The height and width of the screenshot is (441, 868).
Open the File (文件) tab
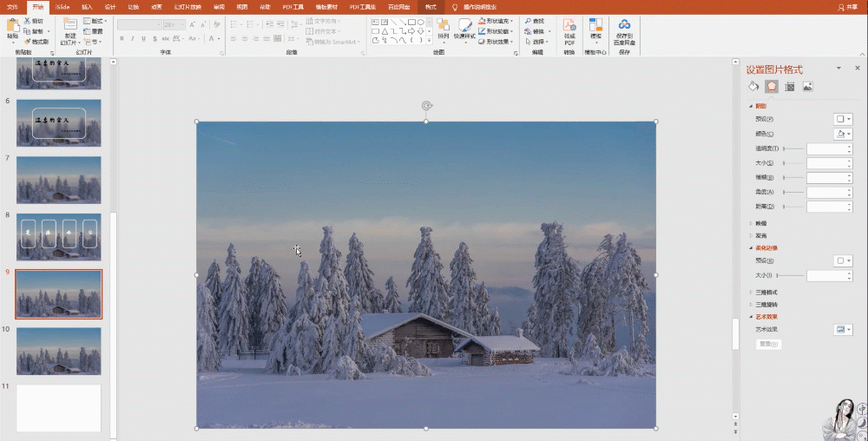coord(12,7)
